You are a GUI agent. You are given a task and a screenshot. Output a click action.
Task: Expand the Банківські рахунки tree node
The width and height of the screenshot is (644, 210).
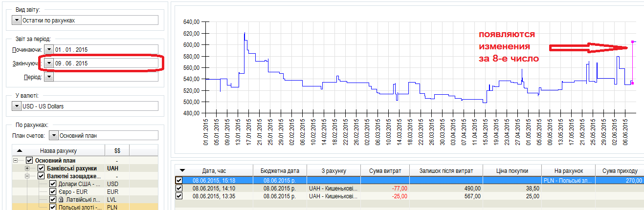pyautogui.click(x=28, y=168)
